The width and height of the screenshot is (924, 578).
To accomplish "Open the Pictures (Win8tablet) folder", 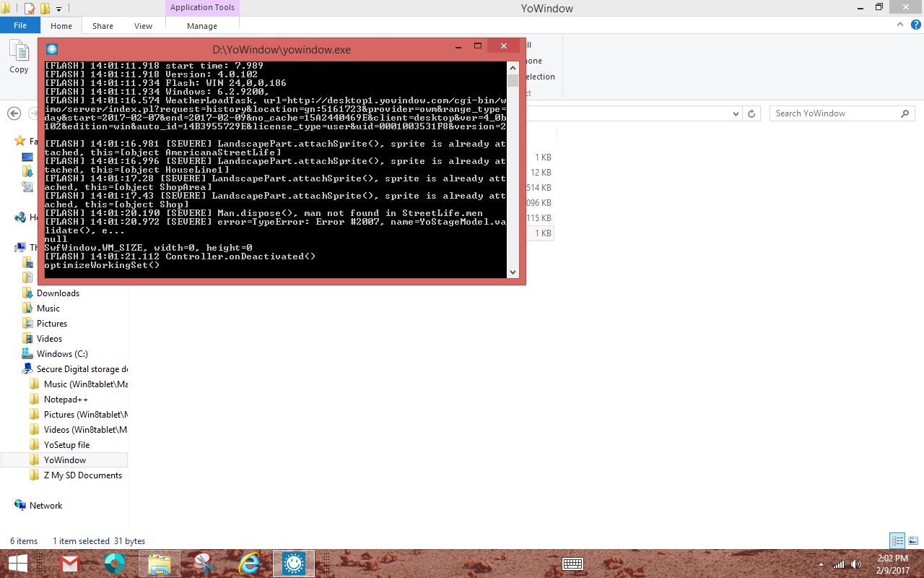I will point(86,415).
